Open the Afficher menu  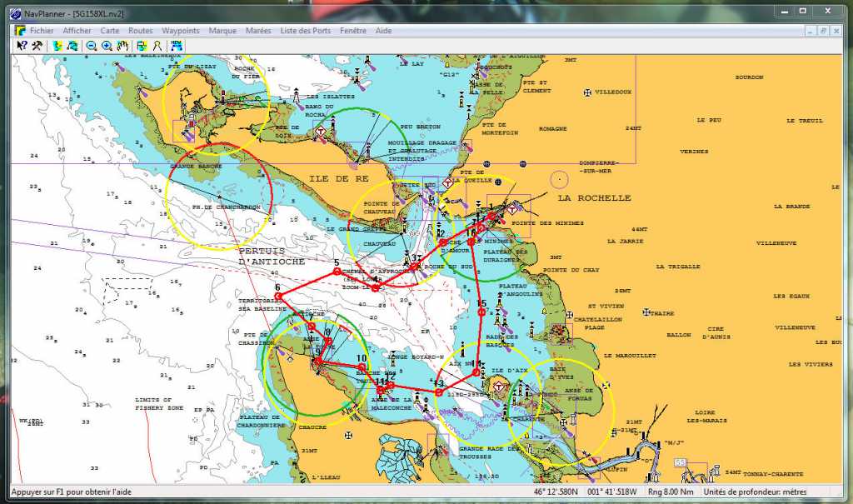77,31
